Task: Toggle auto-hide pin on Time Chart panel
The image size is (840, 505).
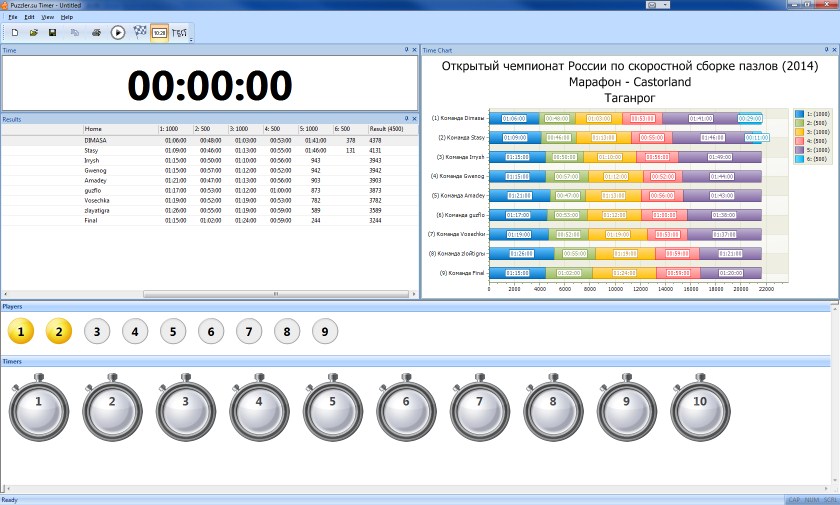Action: click(825, 49)
